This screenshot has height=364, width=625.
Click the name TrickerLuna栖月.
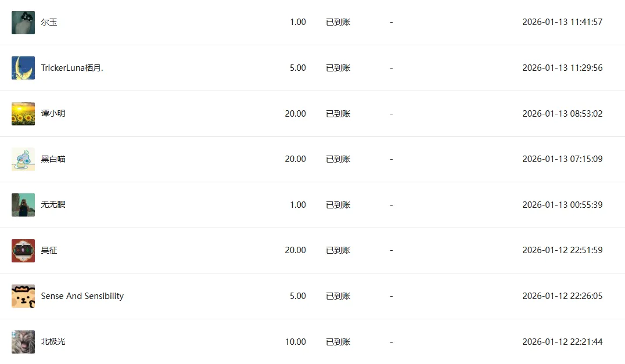point(72,68)
